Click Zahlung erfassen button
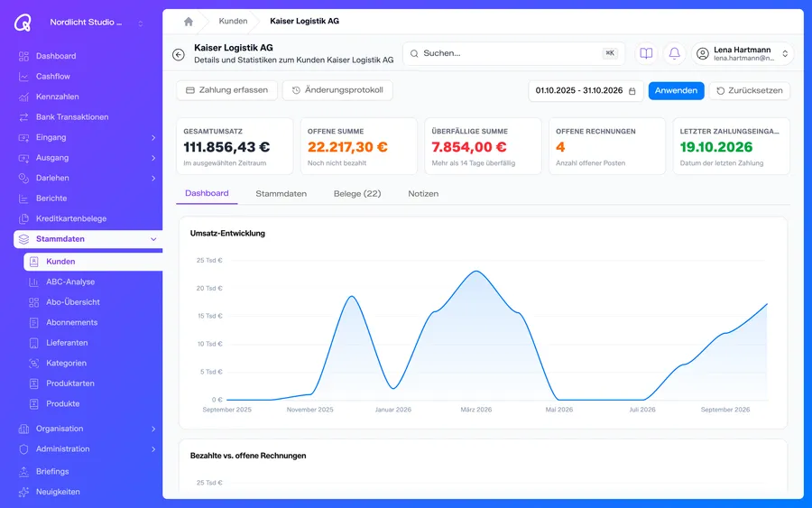This screenshot has width=812, height=508. pos(226,90)
